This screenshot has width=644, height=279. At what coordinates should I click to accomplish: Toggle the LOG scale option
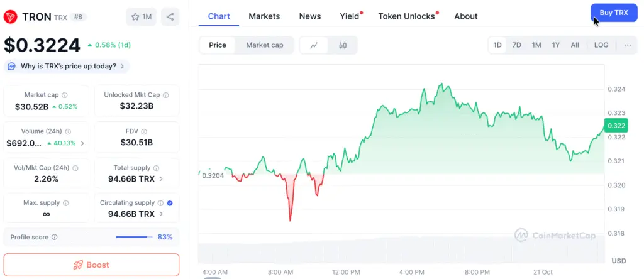point(601,45)
